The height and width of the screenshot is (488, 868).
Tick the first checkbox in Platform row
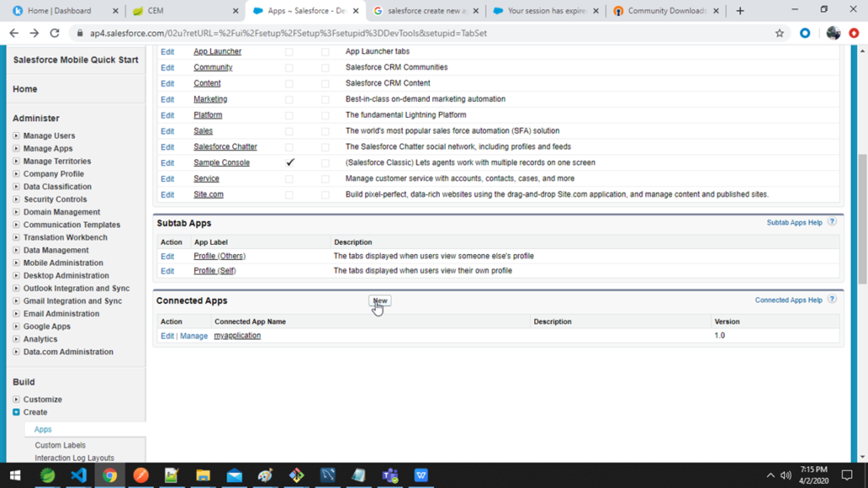pyautogui.click(x=289, y=115)
